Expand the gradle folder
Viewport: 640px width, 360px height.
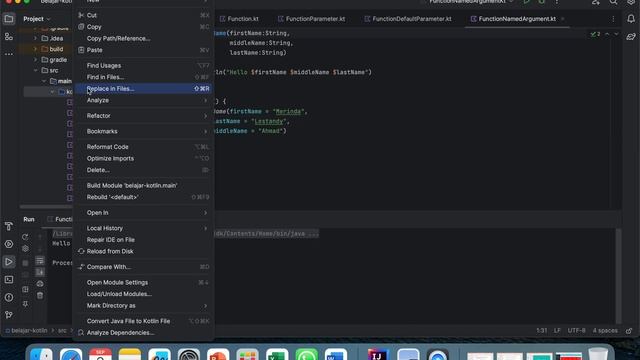[x=36, y=60]
